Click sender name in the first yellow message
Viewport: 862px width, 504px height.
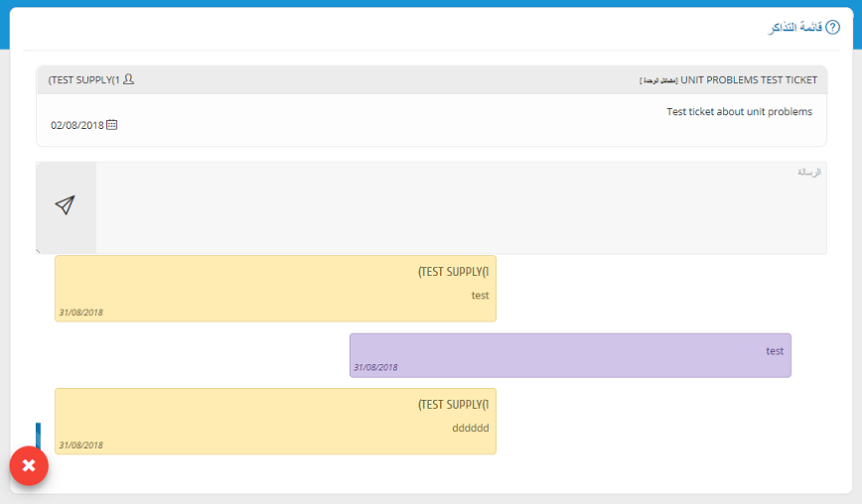(453, 271)
